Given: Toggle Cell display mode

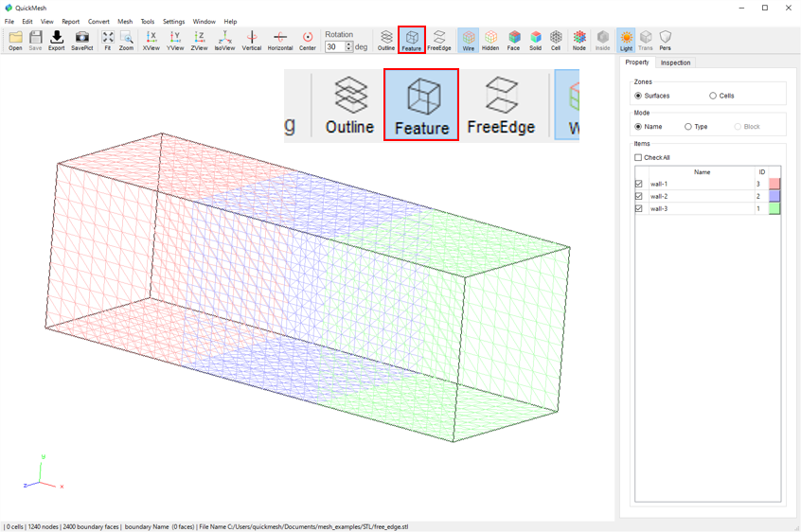Looking at the screenshot, I should 556,41.
